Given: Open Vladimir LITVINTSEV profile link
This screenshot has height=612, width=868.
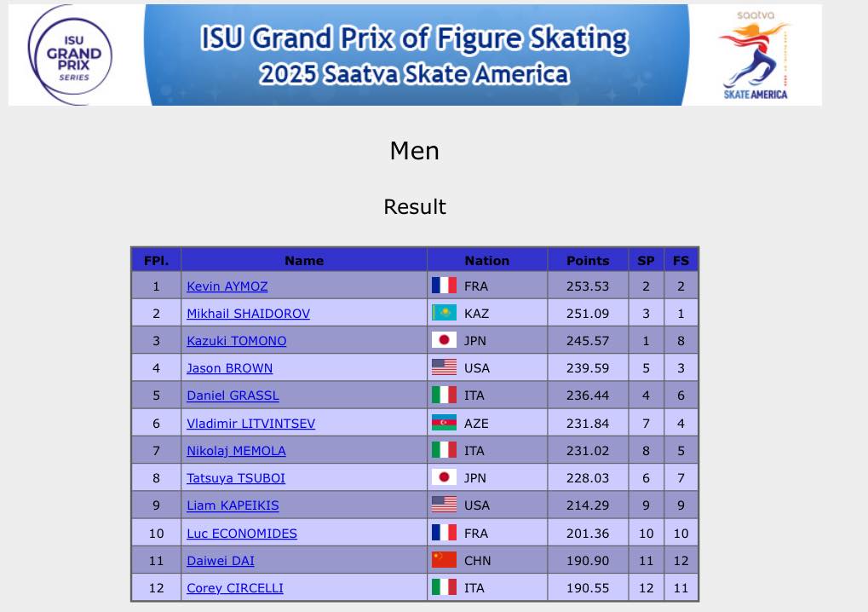Looking at the screenshot, I should click(x=250, y=424).
